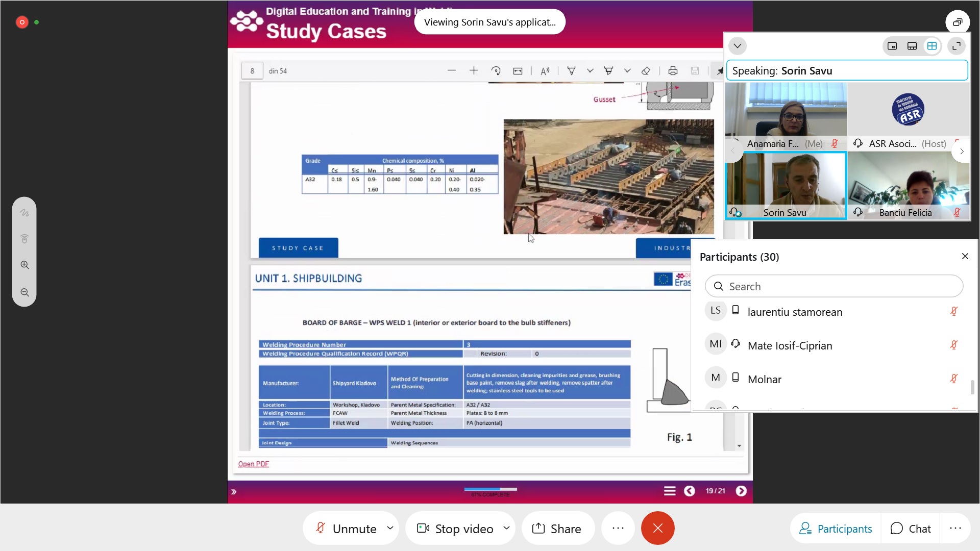Open the Chat panel
This screenshot has height=551, width=980.
pyautogui.click(x=911, y=529)
